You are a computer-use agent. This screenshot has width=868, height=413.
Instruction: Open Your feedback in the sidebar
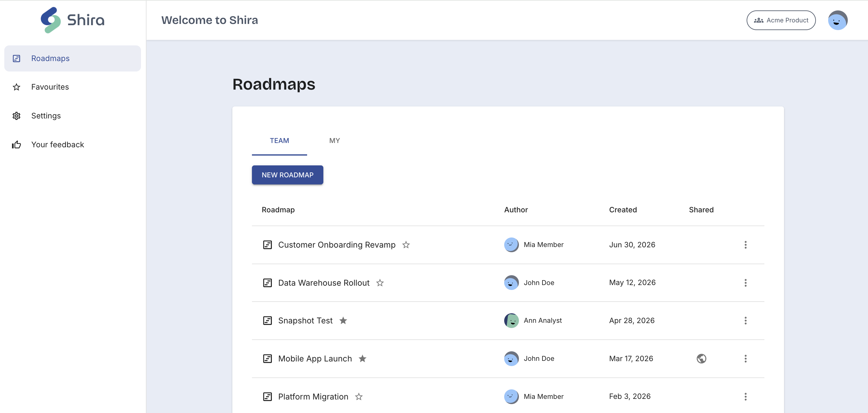72,145
